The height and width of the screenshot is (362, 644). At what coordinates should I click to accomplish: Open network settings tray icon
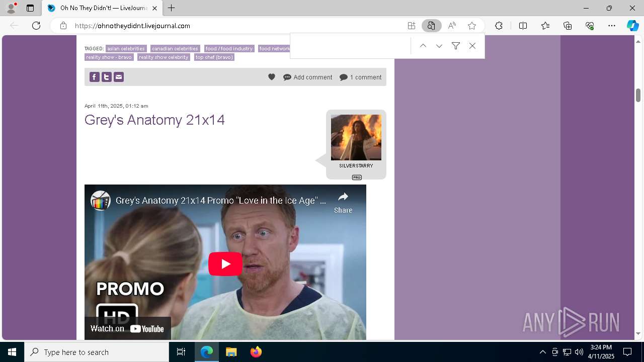[567, 352]
